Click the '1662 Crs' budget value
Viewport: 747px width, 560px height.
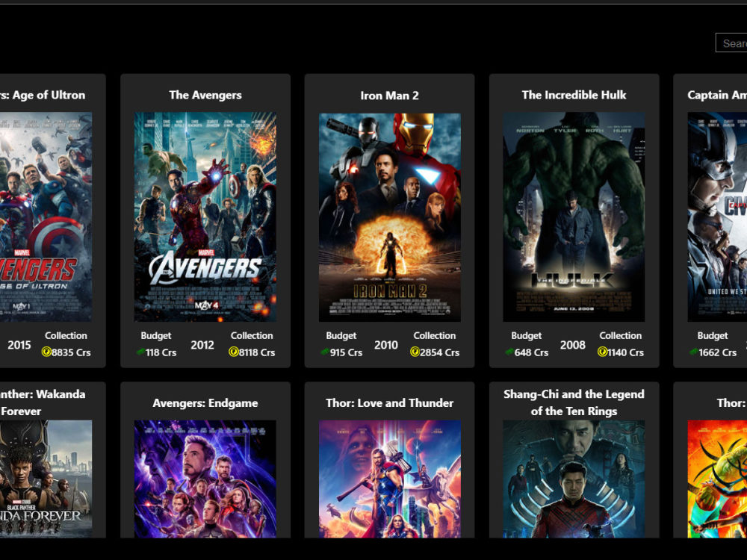717,352
